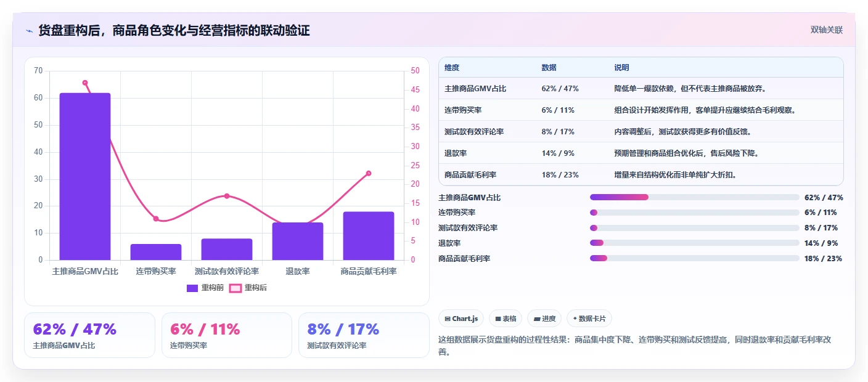The height and width of the screenshot is (382, 868).
Task: Click the 14% / 9% value beside progress bar
Action: click(821, 243)
